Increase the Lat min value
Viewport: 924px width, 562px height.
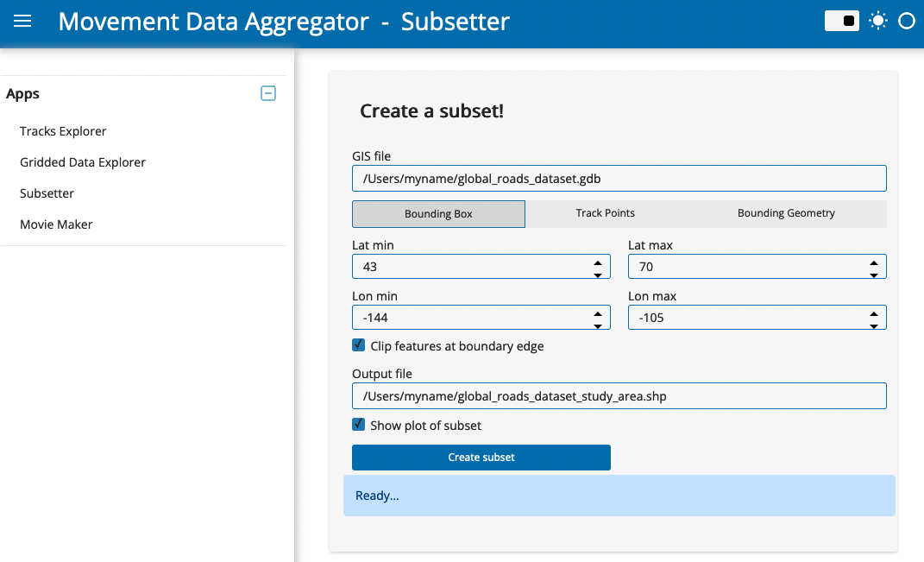click(x=598, y=262)
